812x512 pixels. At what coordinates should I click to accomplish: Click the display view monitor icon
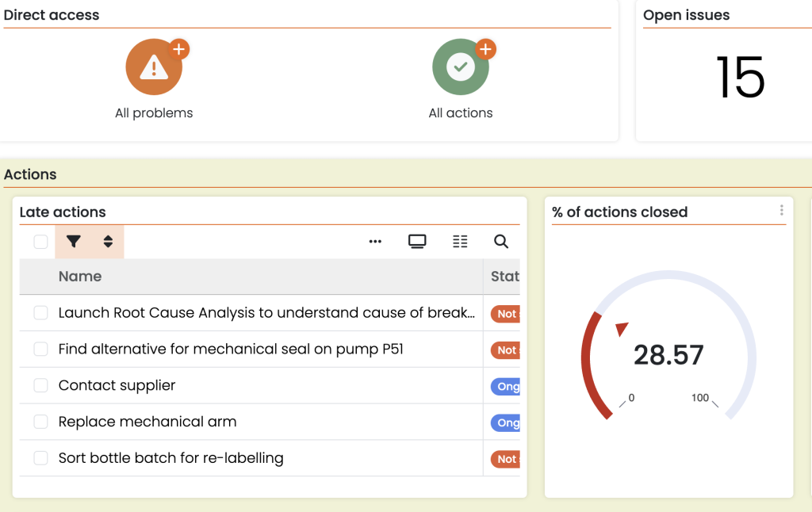[x=417, y=242]
